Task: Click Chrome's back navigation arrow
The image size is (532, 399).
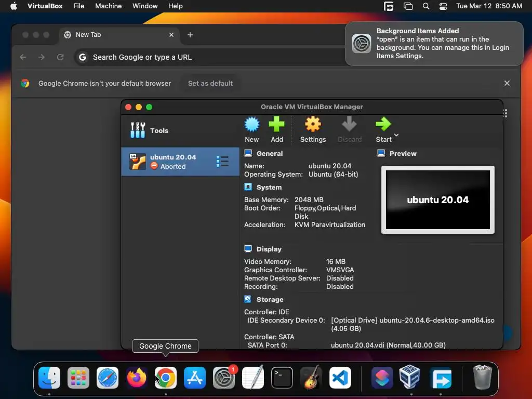Action: (23, 57)
